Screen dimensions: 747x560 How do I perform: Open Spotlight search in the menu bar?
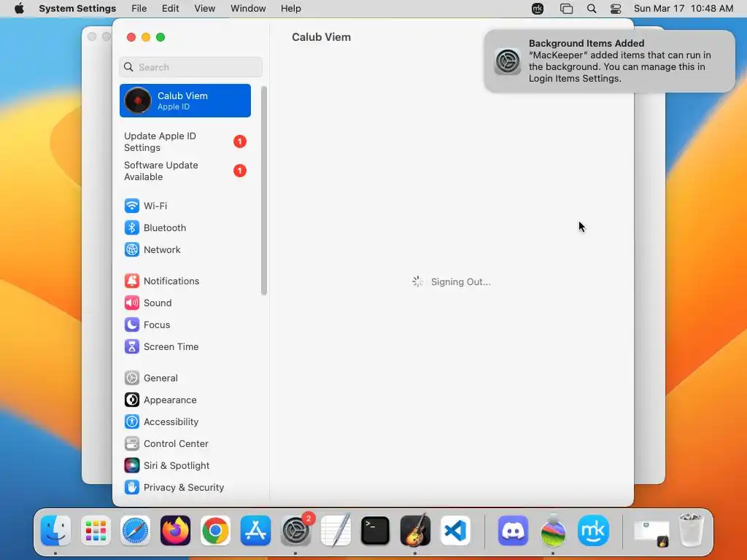pyautogui.click(x=591, y=9)
